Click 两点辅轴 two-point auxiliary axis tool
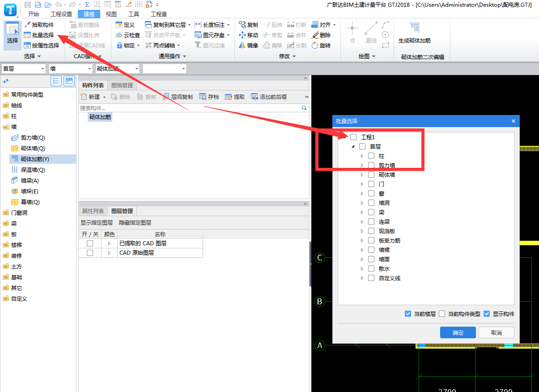The width and height of the screenshot is (539, 392). tap(163, 45)
